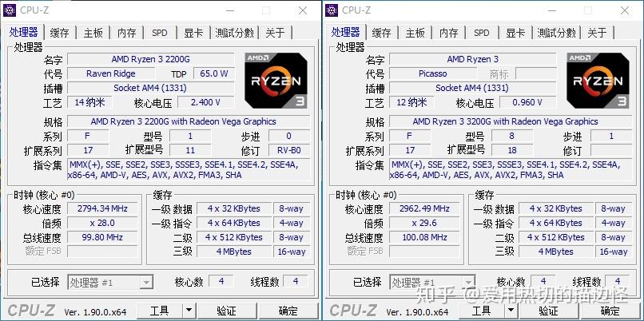Click bus speed 99.80 MHz
Viewport: 644px width, 321px height.
pos(102,237)
